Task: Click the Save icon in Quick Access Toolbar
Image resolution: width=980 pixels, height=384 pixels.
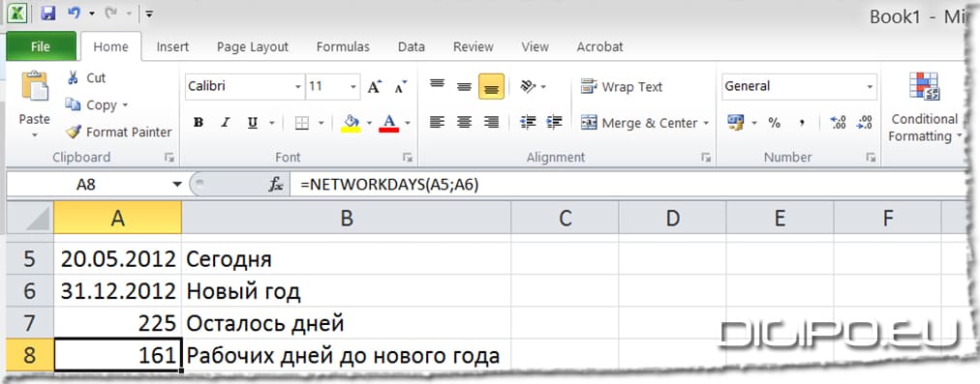Action: click(48, 14)
